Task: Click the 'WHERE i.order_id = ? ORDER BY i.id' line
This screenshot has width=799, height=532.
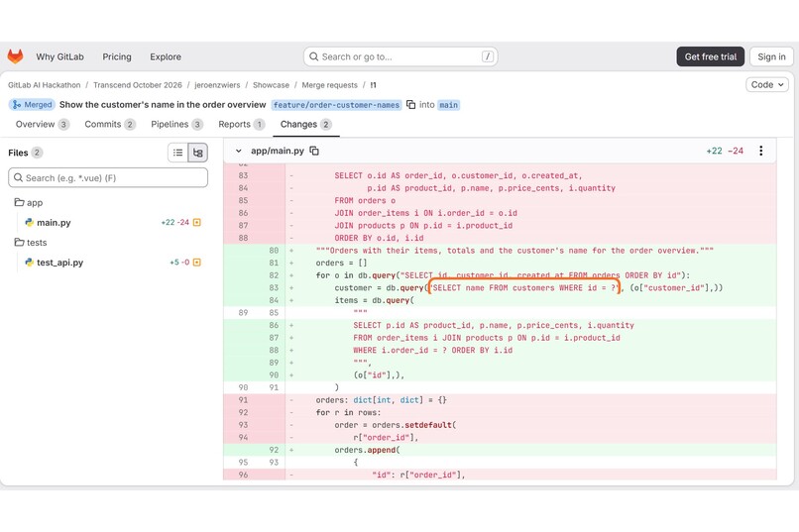Action: tap(433, 351)
